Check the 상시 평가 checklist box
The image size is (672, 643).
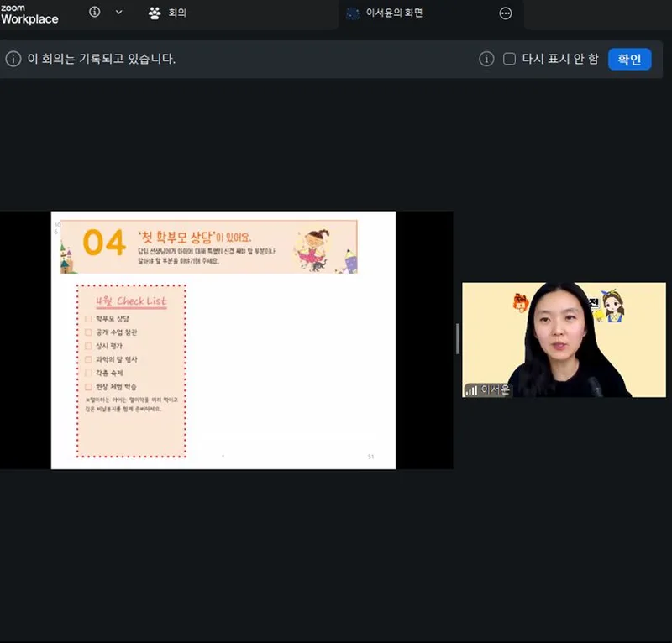pyautogui.click(x=88, y=346)
